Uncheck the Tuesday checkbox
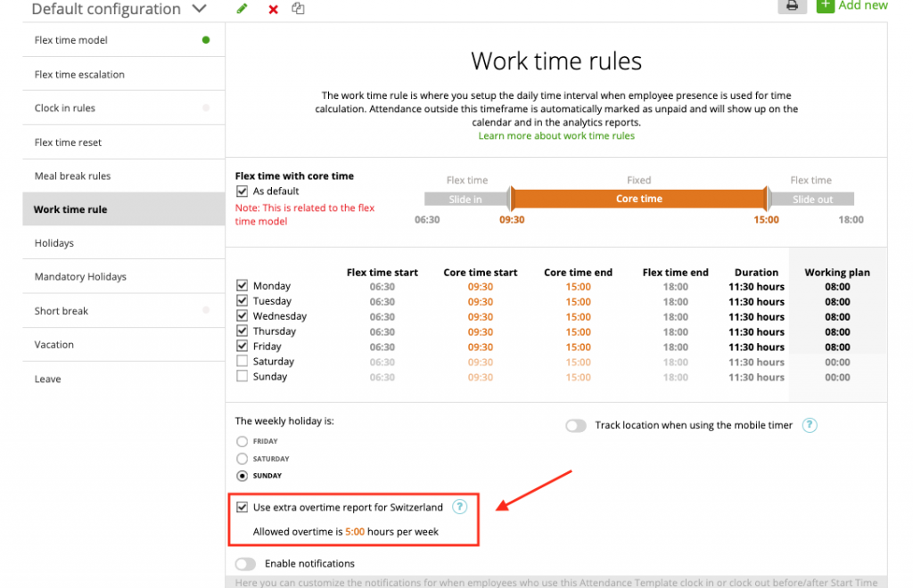The width and height of the screenshot is (913, 588). (242, 301)
